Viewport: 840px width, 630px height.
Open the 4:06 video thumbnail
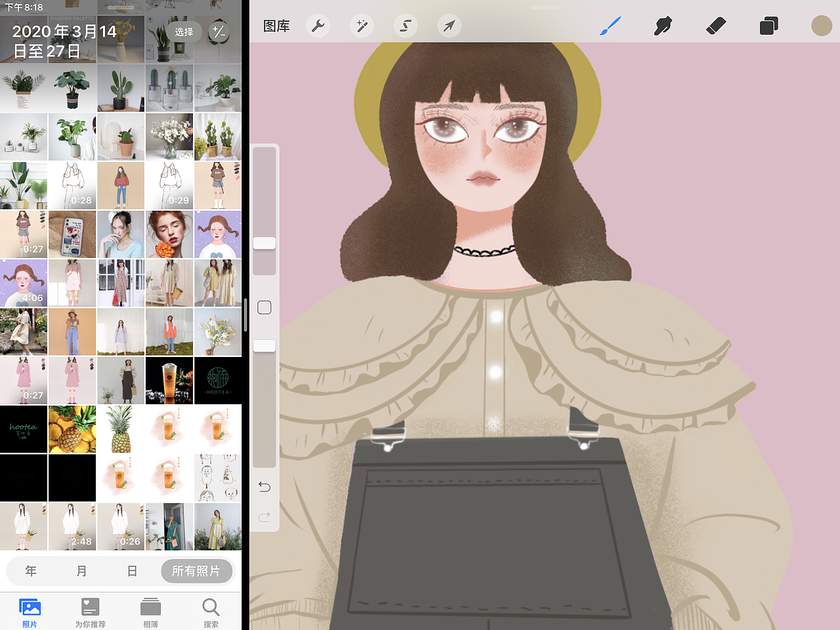click(x=24, y=283)
